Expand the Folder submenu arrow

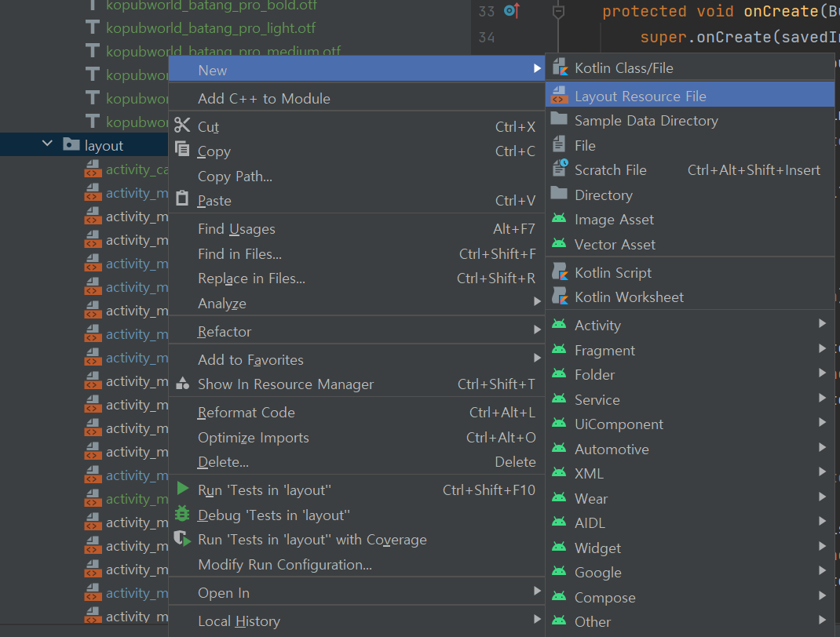(x=822, y=373)
